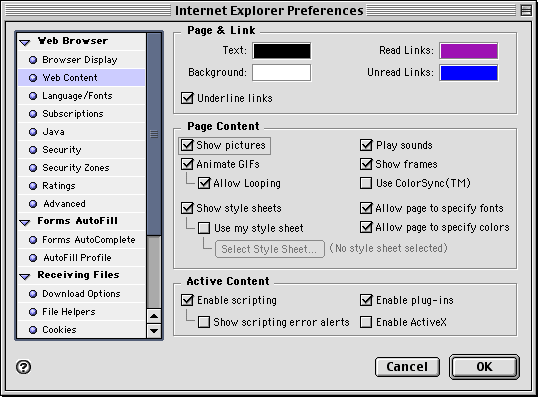The image size is (538, 397).
Task: Open the Language/Fonts preferences
Action: pos(82,96)
